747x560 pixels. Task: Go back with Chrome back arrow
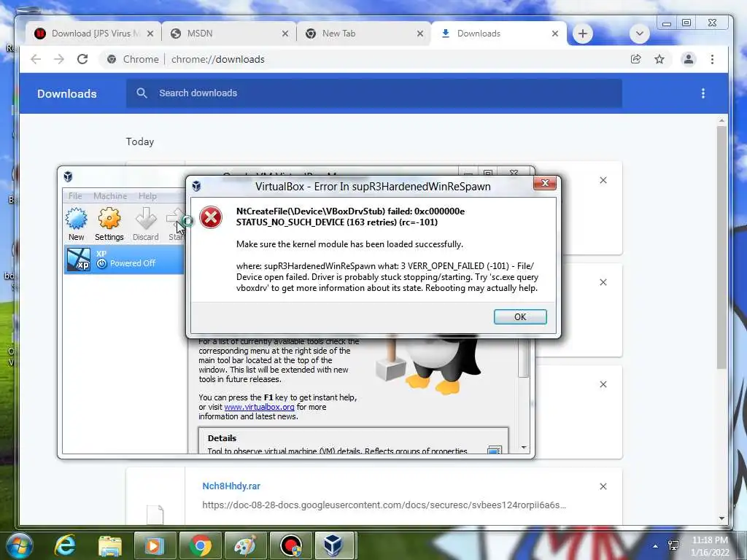(36, 59)
